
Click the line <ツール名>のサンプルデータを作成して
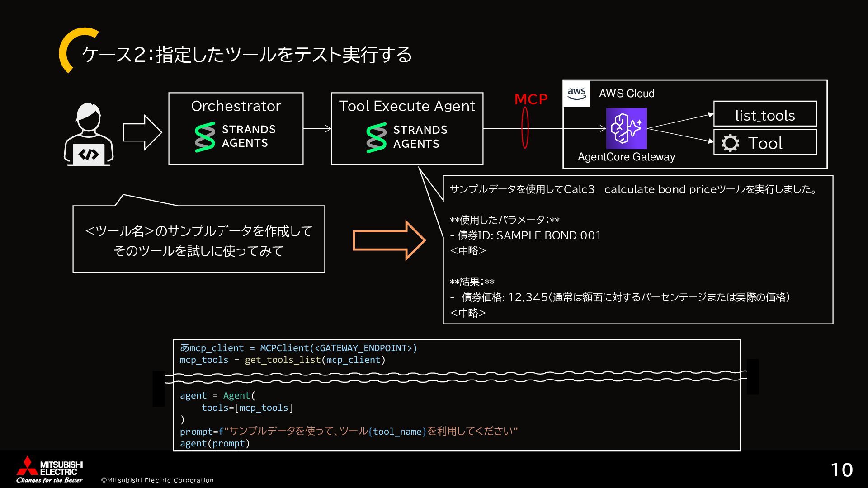pyautogui.click(x=198, y=231)
